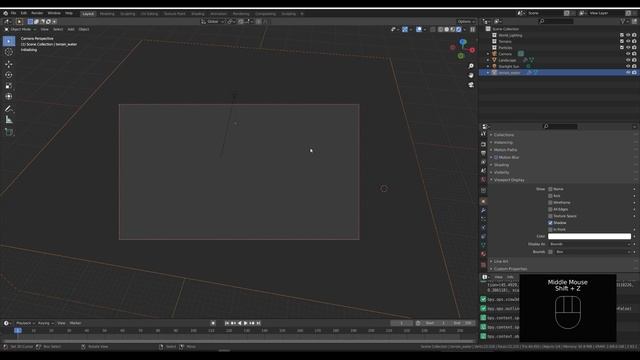Select the Annotate tool in the toolbar
640x360 pixels.
(x=9, y=109)
